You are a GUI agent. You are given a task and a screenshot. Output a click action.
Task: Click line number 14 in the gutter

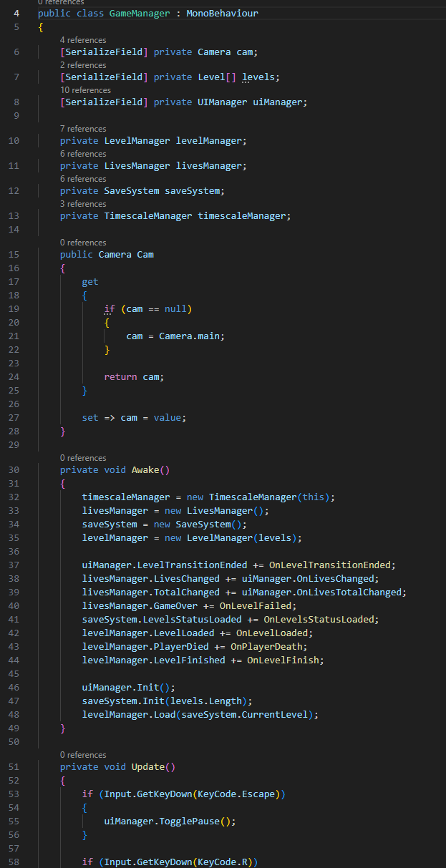point(14,230)
